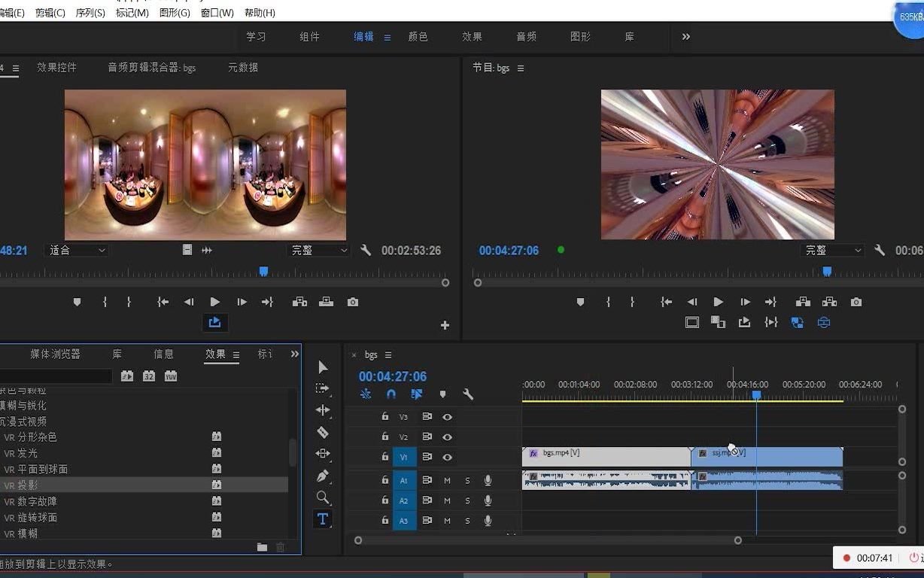The height and width of the screenshot is (578, 924).
Task: Open the timeline settings wrench icon
Action: [468, 394]
